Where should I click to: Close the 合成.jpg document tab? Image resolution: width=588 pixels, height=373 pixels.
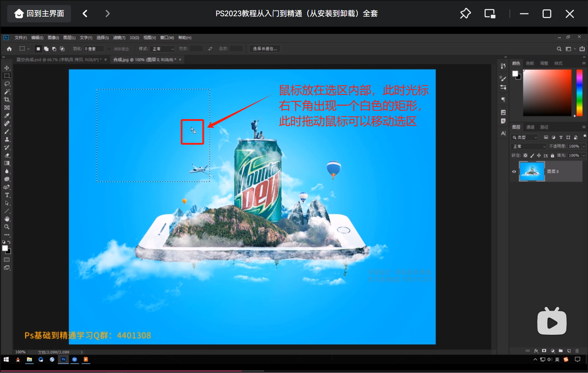coord(180,60)
